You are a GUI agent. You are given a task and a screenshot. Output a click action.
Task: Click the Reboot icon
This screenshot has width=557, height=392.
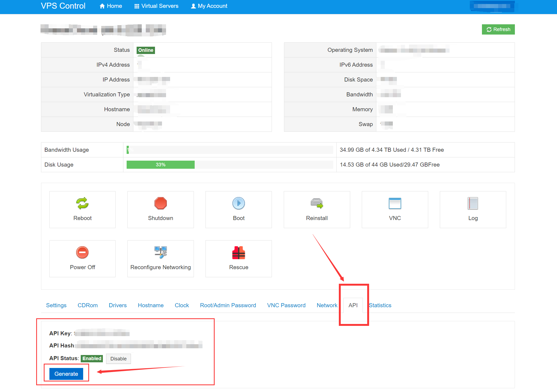(x=82, y=204)
